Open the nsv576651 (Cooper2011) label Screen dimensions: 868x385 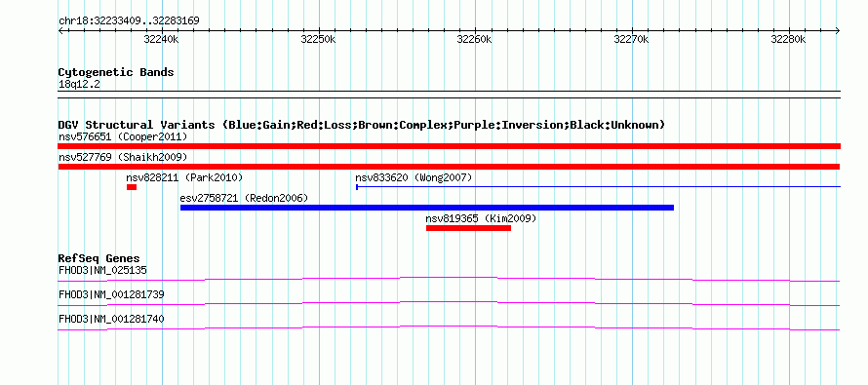(123, 136)
